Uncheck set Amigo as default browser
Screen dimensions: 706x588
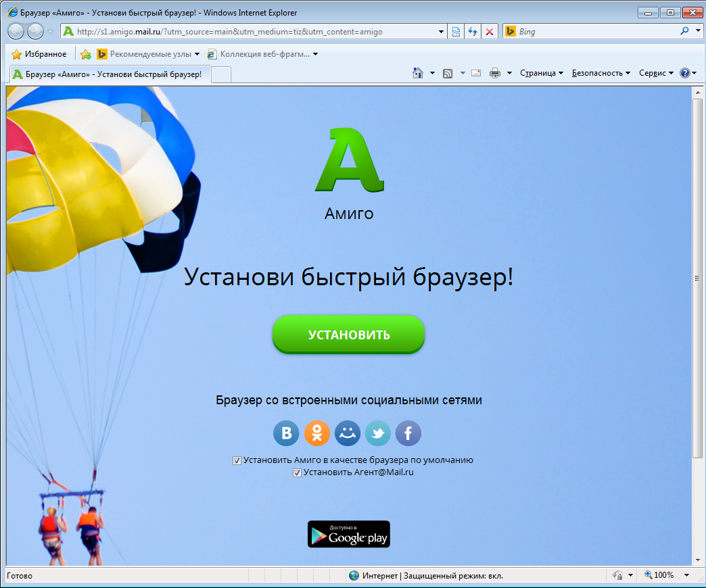(x=237, y=460)
